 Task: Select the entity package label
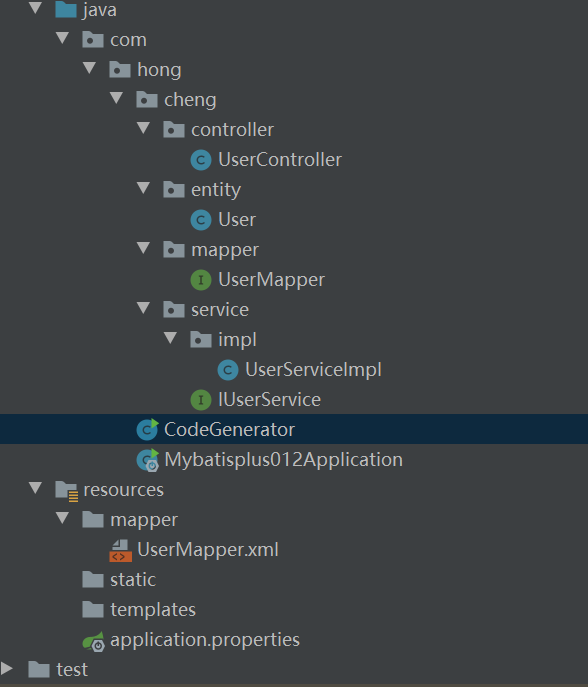216,190
